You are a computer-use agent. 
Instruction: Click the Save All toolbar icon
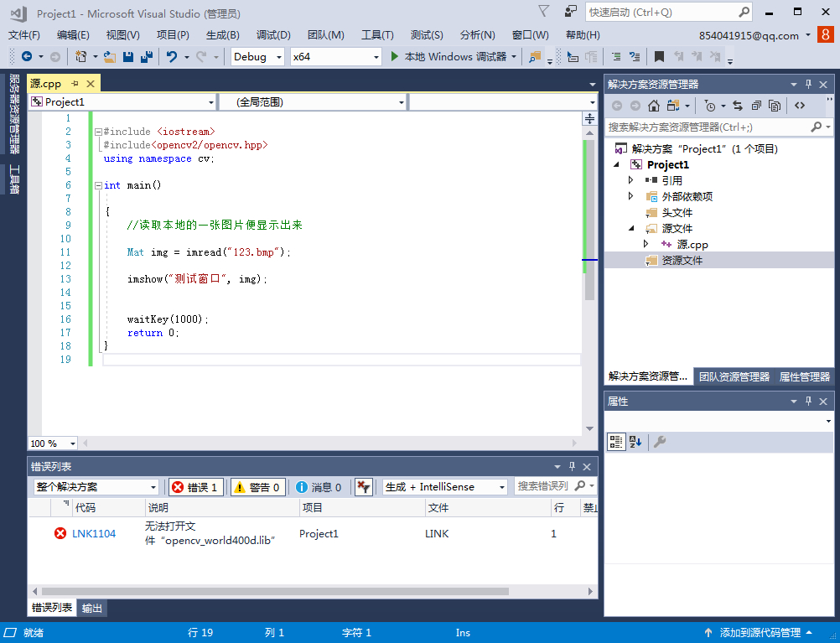click(146, 57)
